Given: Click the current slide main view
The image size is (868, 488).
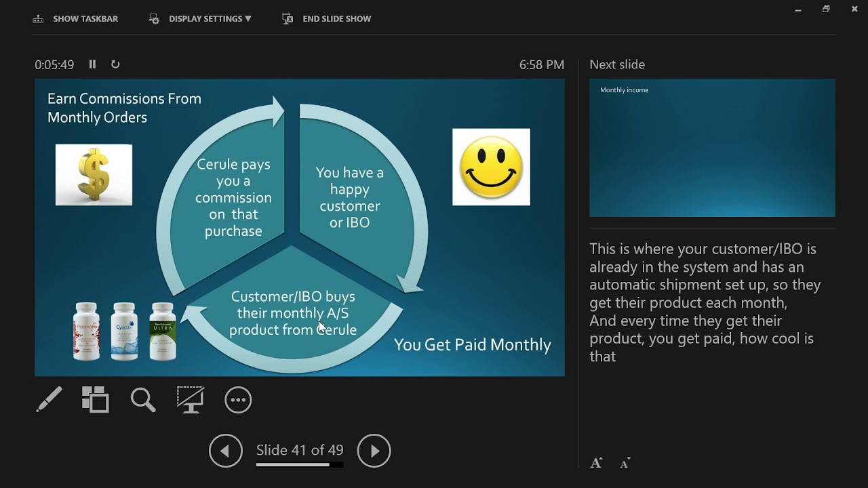Looking at the screenshot, I should (300, 227).
